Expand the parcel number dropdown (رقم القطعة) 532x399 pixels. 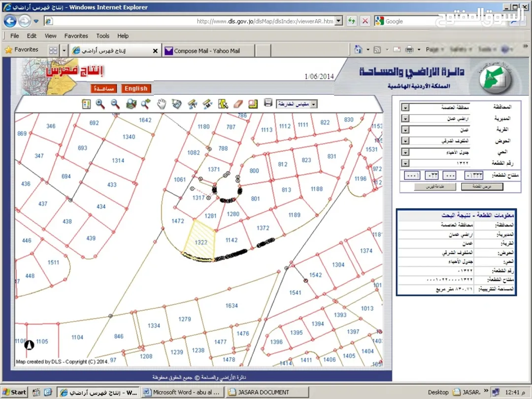pyautogui.click(x=405, y=163)
